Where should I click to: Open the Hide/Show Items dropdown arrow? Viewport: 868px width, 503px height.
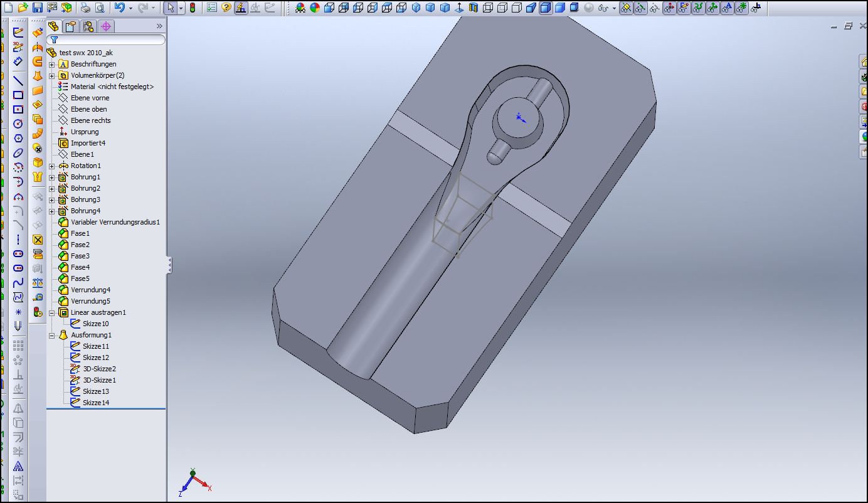coord(614,8)
